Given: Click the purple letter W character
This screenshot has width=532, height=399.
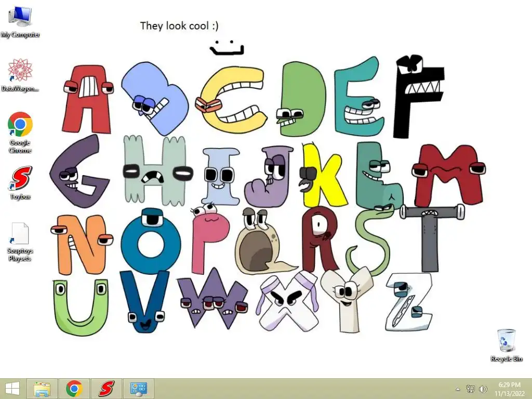Looking at the screenshot, I should tap(212, 299).
